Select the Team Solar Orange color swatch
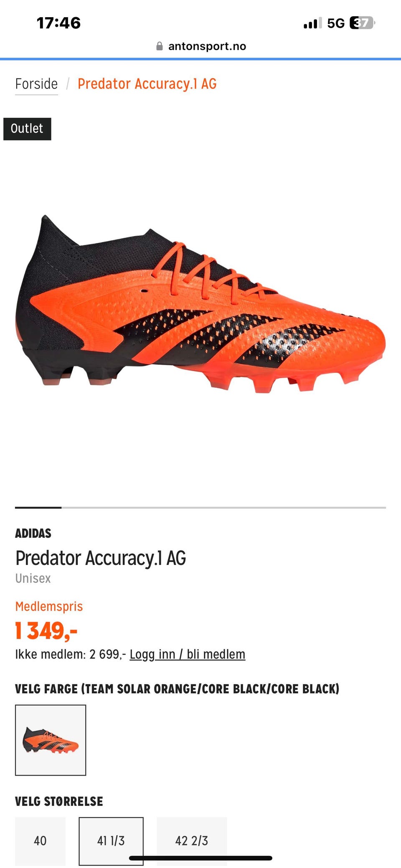This screenshot has height=868, width=401. [51, 740]
